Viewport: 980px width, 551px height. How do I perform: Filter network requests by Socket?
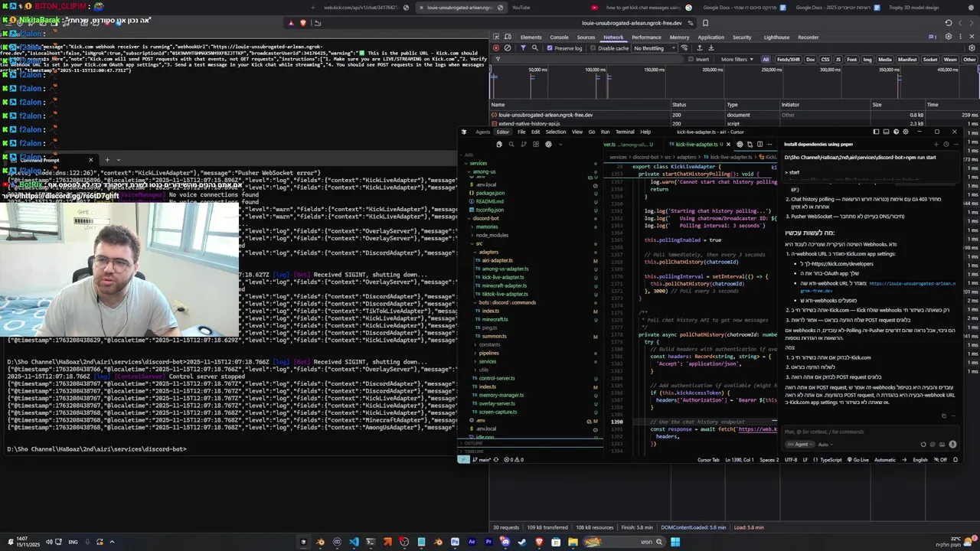click(x=930, y=59)
